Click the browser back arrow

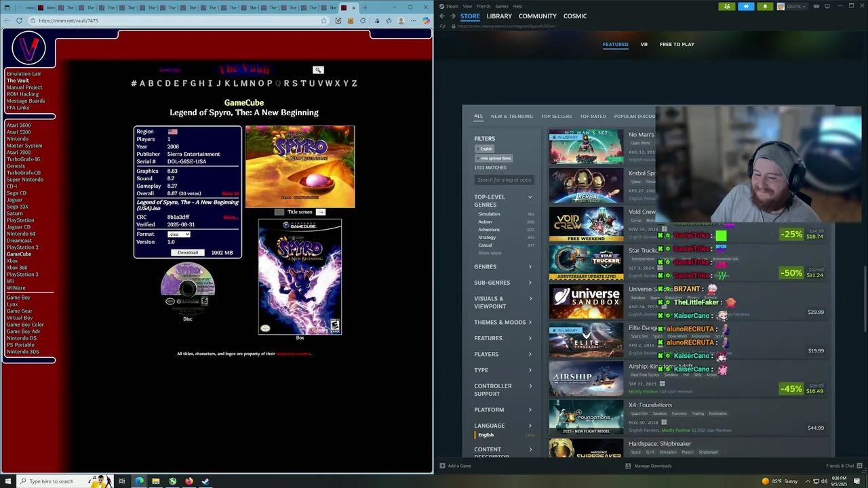coord(7,20)
